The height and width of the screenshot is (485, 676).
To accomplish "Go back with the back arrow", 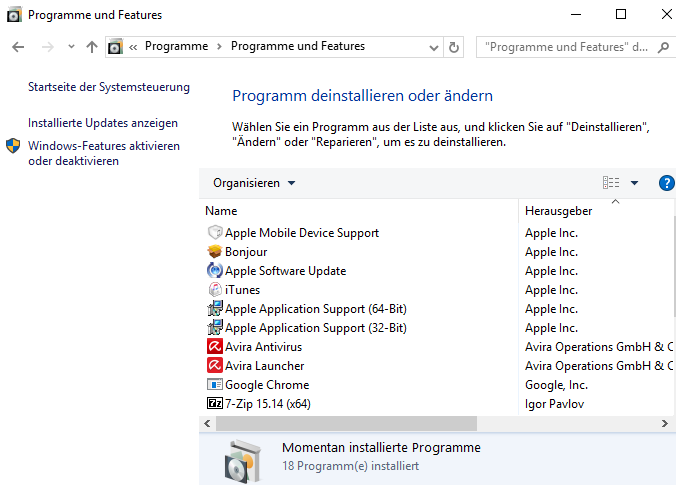I will (18, 47).
